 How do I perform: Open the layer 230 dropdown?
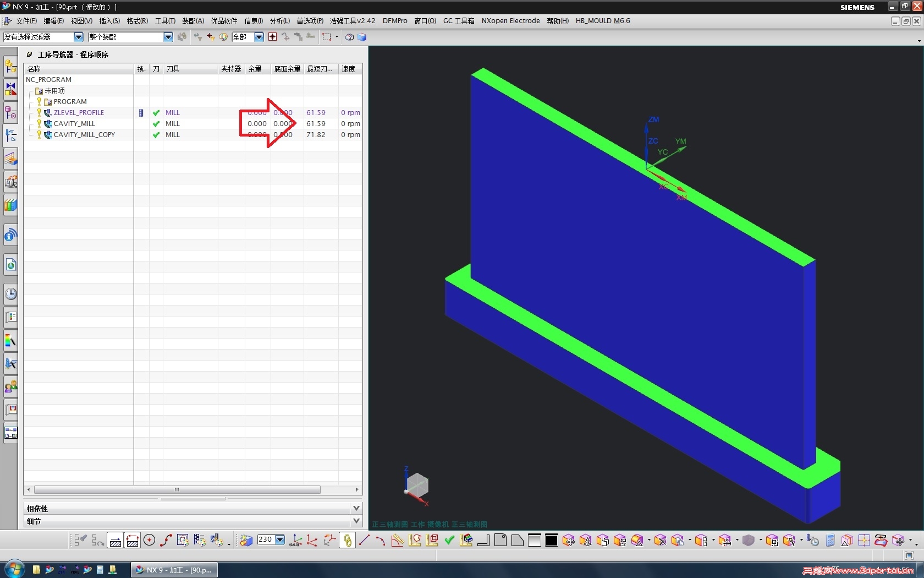(x=280, y=539)
